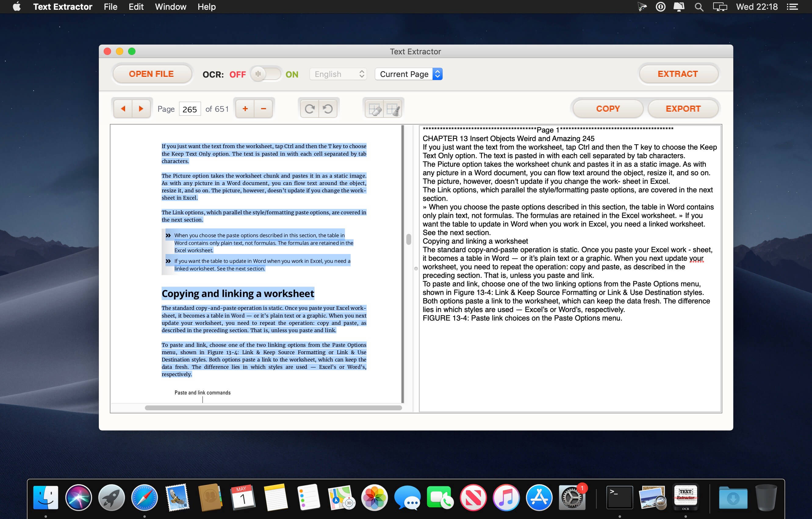Click the PDF preview horizontal scrollbar
812x519 pixels.
[273, 408]
